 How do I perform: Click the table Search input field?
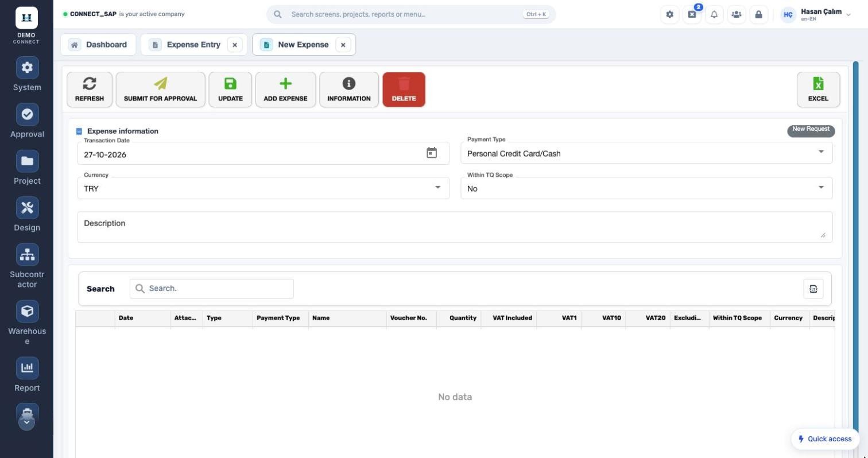tap(211, 289)
